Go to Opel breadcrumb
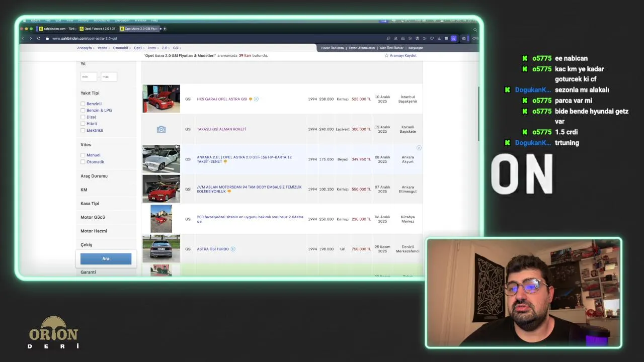The height and width of the screenshot is (362, 644). pyautogui.click(x=137, y=48)
